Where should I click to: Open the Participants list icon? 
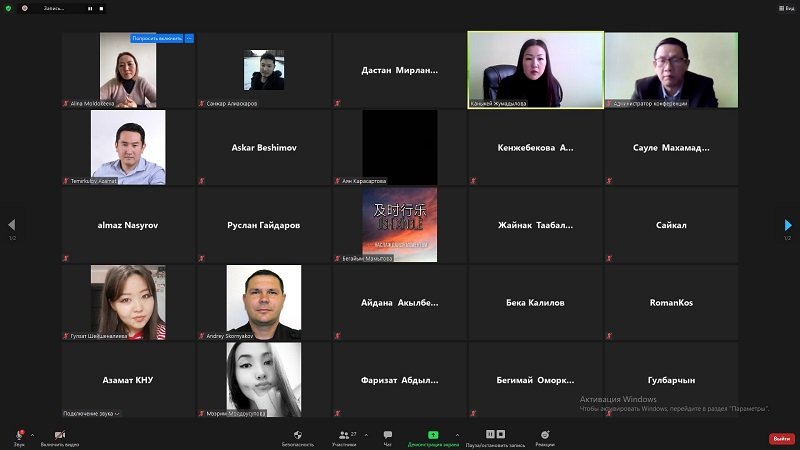point(344,435)
